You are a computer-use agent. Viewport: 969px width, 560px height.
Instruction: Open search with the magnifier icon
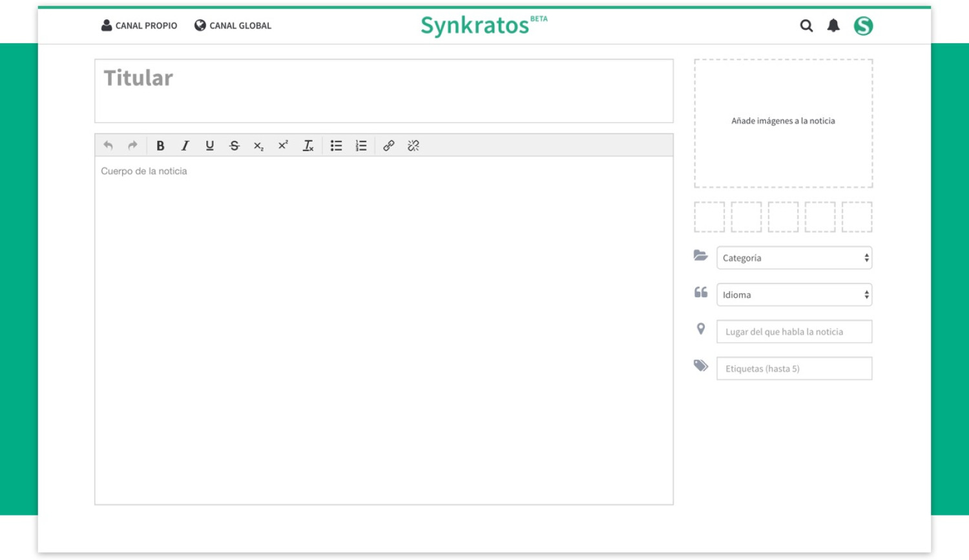(x=807, y=26)
